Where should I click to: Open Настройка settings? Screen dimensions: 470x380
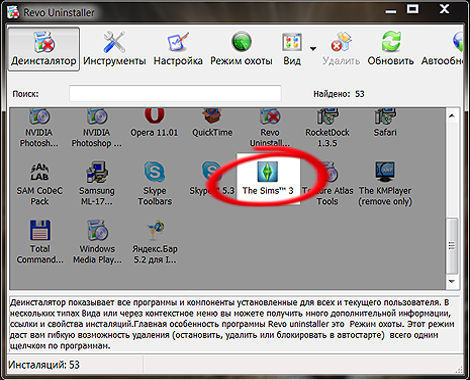178,49
